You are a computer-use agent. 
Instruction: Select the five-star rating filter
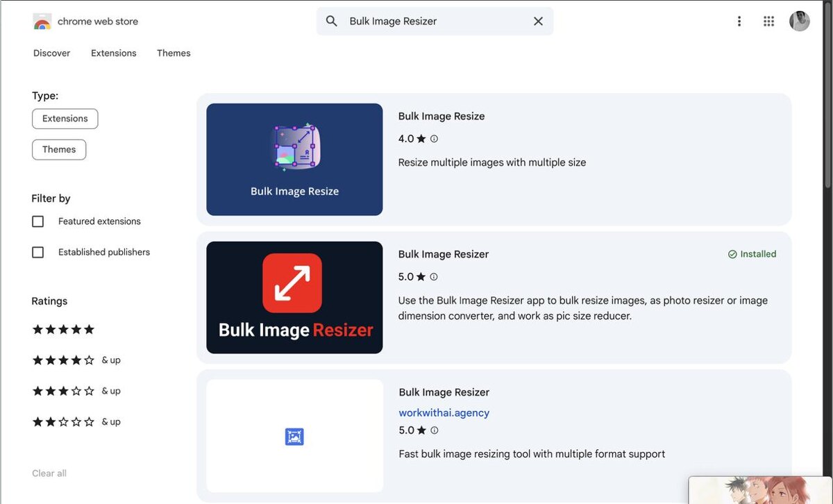tap(63, 329)
